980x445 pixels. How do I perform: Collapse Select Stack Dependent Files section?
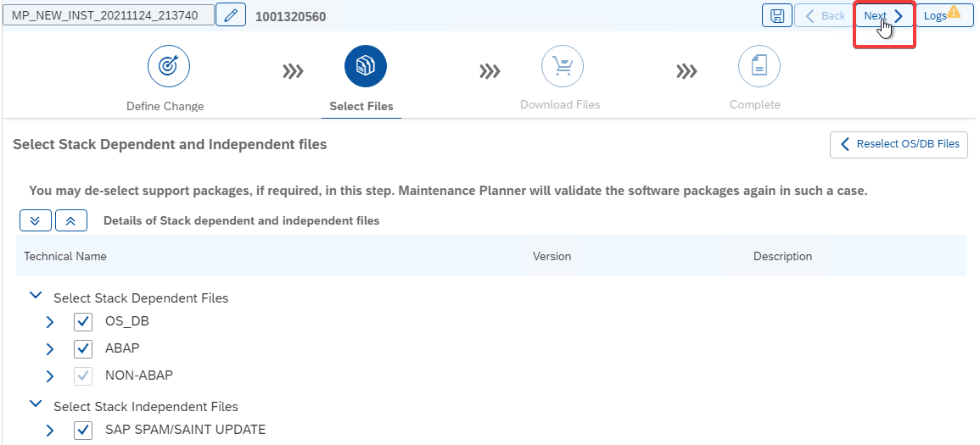coord(36,295)
